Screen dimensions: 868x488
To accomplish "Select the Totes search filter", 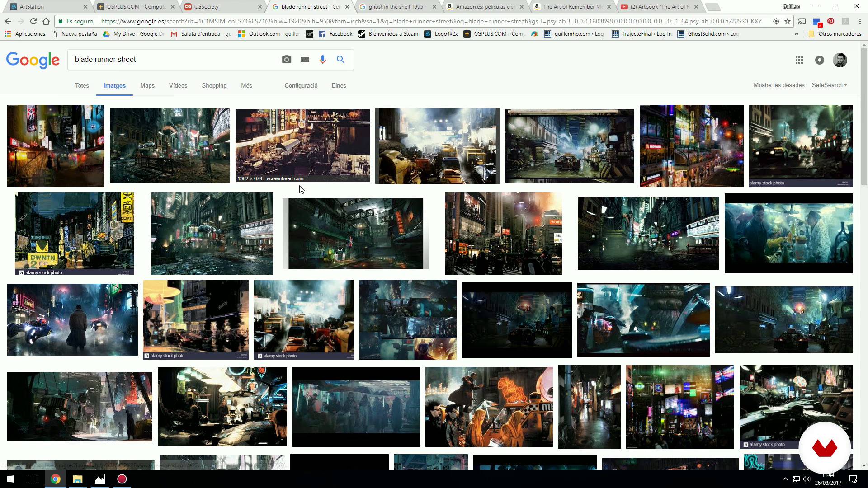I will (82, 85).
